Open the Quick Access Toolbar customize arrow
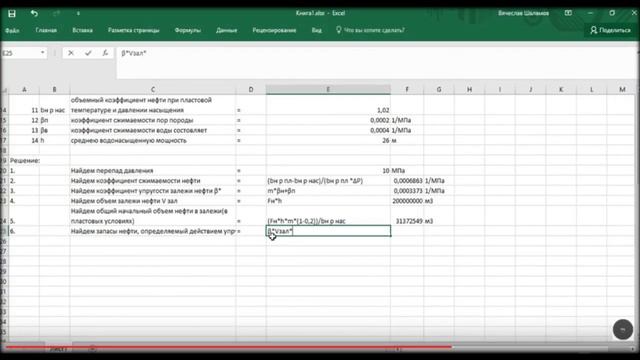Screen dimensions: 640x360 tap(78, 13)
